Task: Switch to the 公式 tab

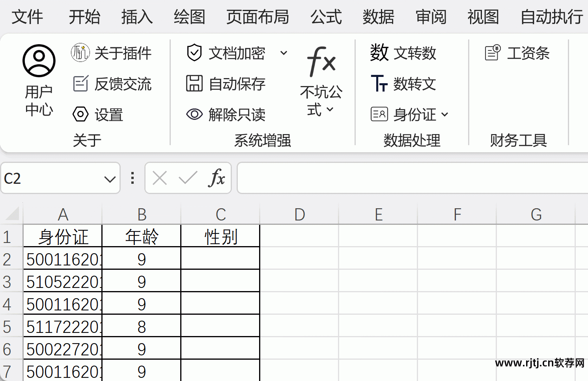Action: (x=326, y=17)
